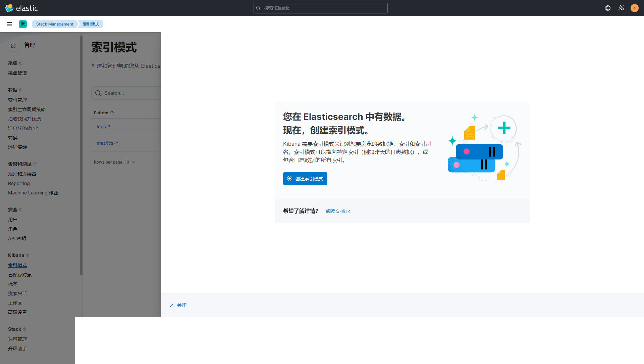The width and height of the screenshot is (644, 364).
Task: Open 汇总/打包作业 in sidebar
Action: (x=23, y=128)
